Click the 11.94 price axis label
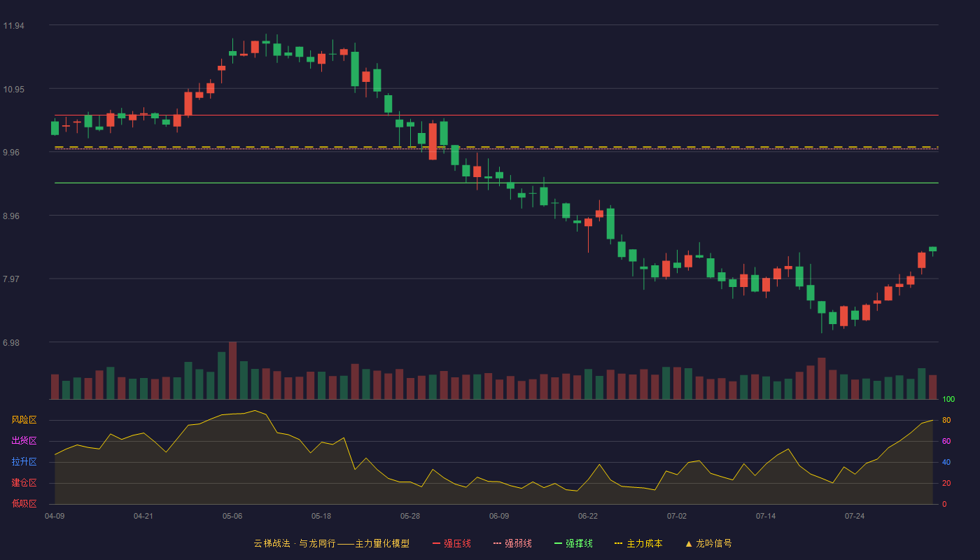This screenshot has height=560, width=980. [x=13, y=26]
